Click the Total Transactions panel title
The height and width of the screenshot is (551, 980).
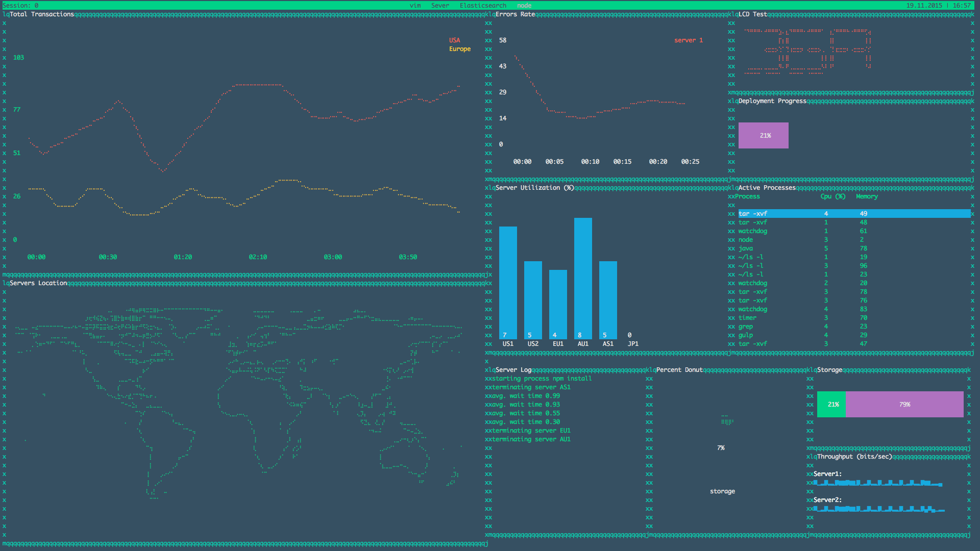pyautogui.click(x=42, y=14)
